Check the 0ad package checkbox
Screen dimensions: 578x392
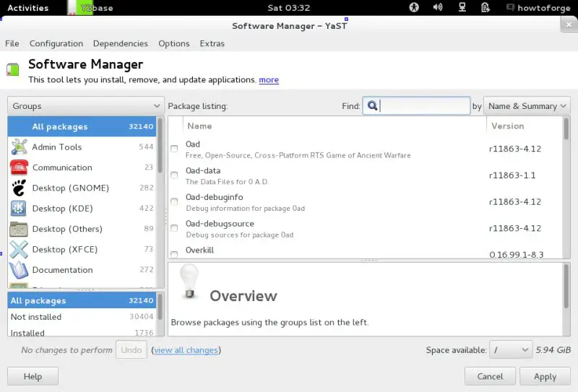pyautogui.click(x=174, y=149)
